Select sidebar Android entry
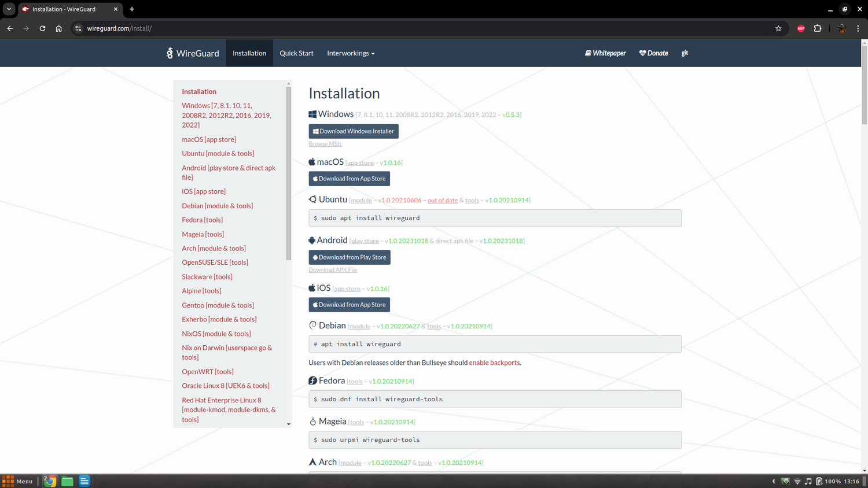The width and height of the screenshot is (868, 488). pyautogui.click(x=229, y=172)
